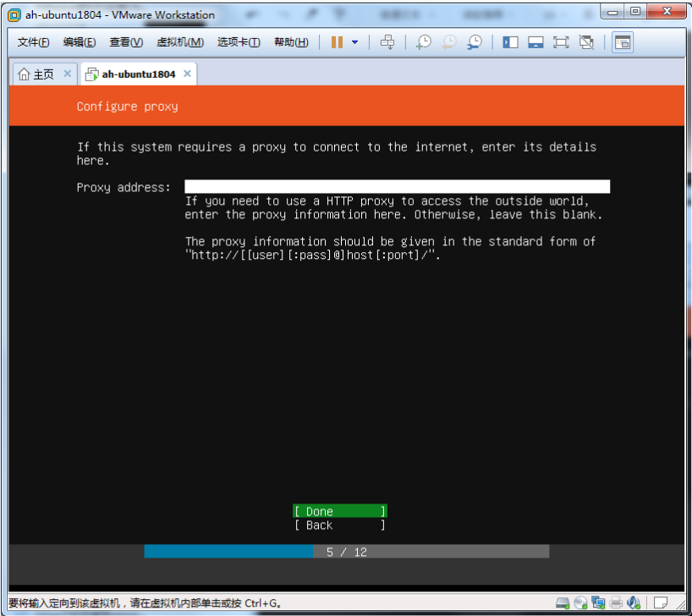
Task: Click the send Ctrl+Alt+Del icon
Action: point(387,42)
